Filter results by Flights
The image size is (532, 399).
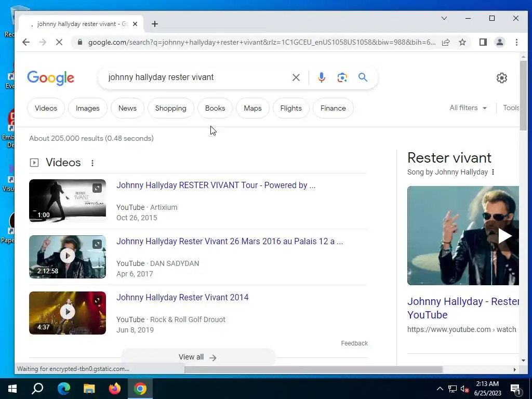click(291, 108)
